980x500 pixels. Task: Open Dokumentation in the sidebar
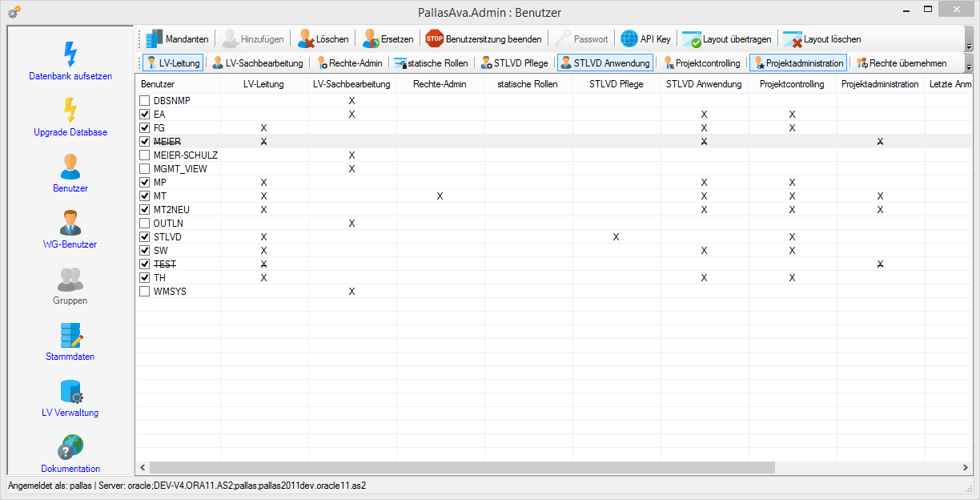70,453
